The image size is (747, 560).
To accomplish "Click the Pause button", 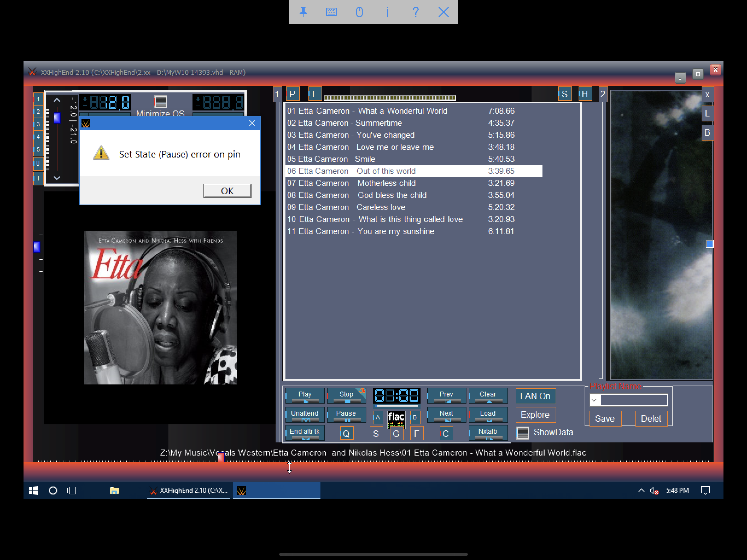I will pyautogui.click(x=346, y=415).
